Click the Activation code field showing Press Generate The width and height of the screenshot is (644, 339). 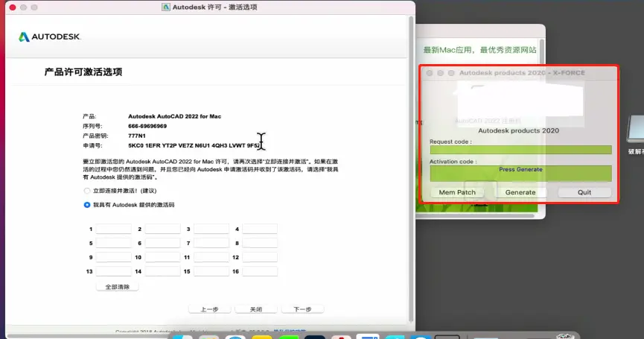pos(521,173)
